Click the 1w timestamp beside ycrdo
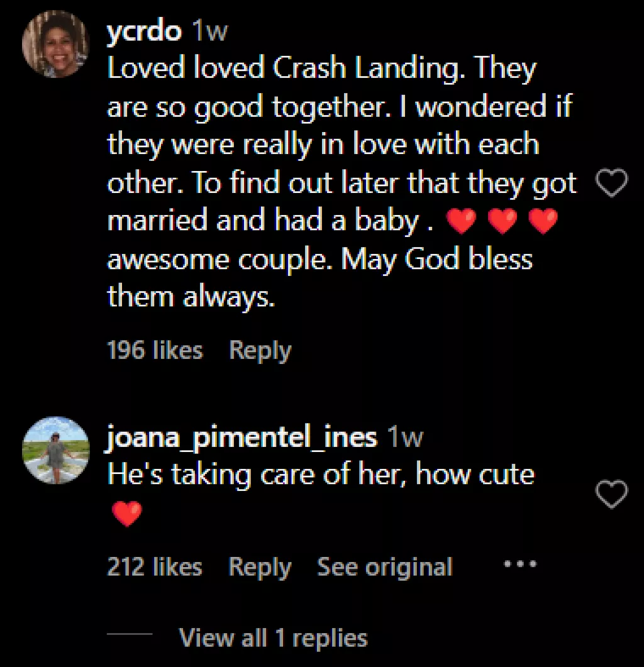This screenshot has width=644, height=667. pos(209,31)
